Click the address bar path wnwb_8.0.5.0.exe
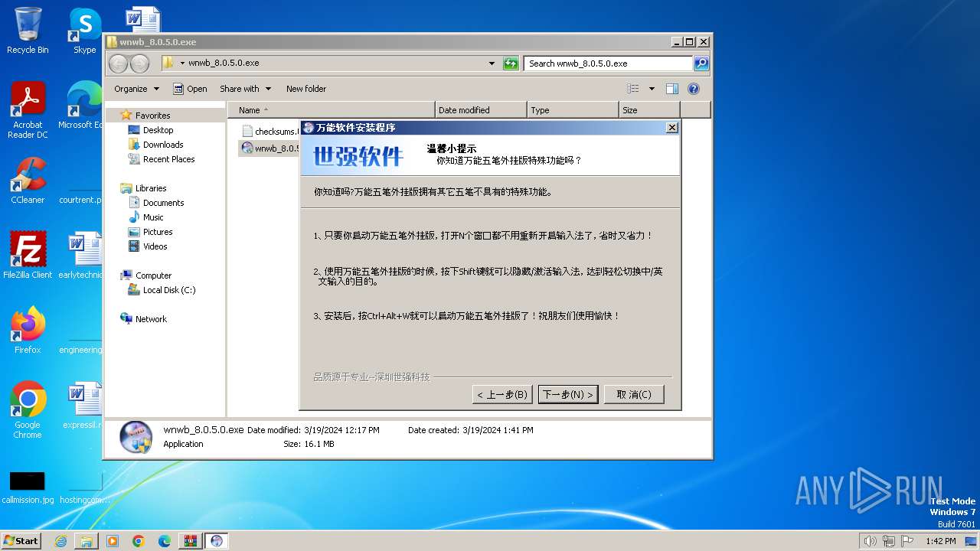Viewport: 980px width, 551px height. click(x=224, y=64)
